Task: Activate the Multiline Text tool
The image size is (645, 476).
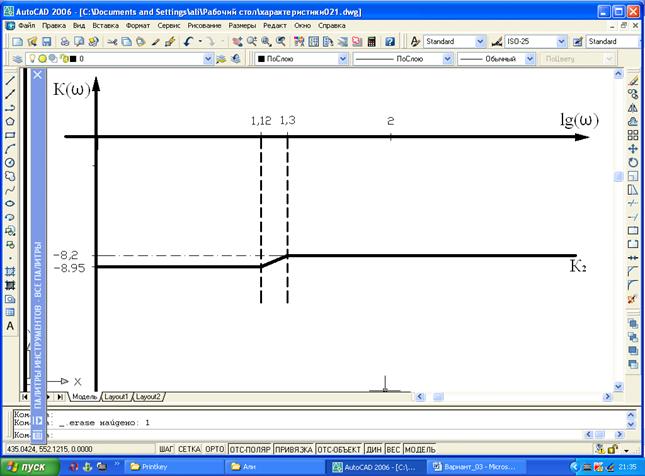Action: 10,326
